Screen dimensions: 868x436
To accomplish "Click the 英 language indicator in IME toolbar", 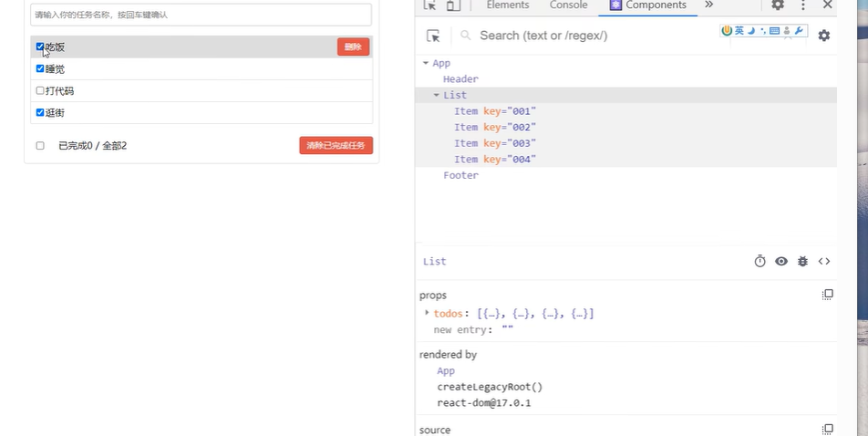I will (x=739, y=31).
